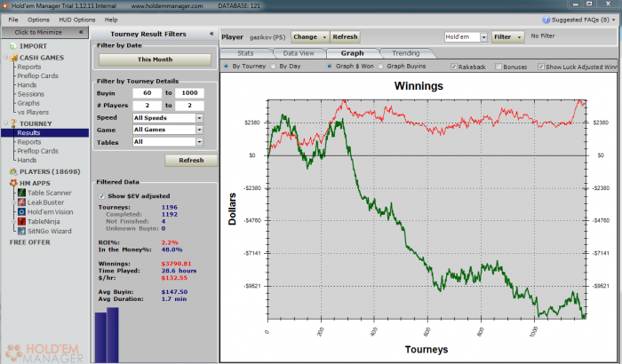The width and height of the screenshot is (622, 364).
Task: Open Graphs under CASH GAMES
Action: (28, 103)
